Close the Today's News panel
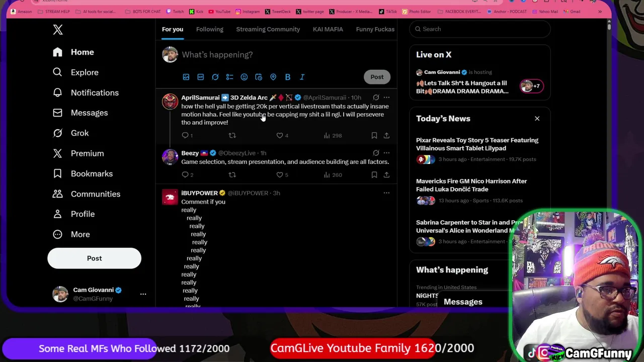Viewport: 644px width, 362px height. point(537,119)
